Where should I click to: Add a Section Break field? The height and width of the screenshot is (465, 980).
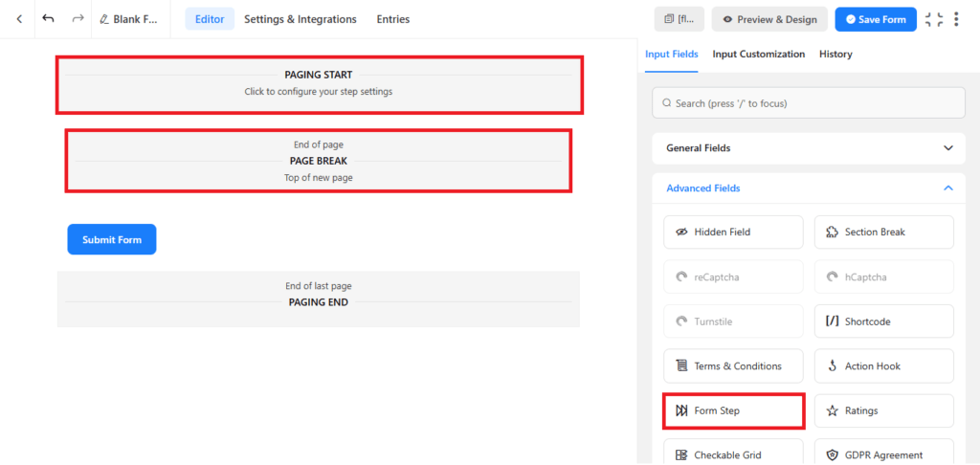[x=883, y=232]
